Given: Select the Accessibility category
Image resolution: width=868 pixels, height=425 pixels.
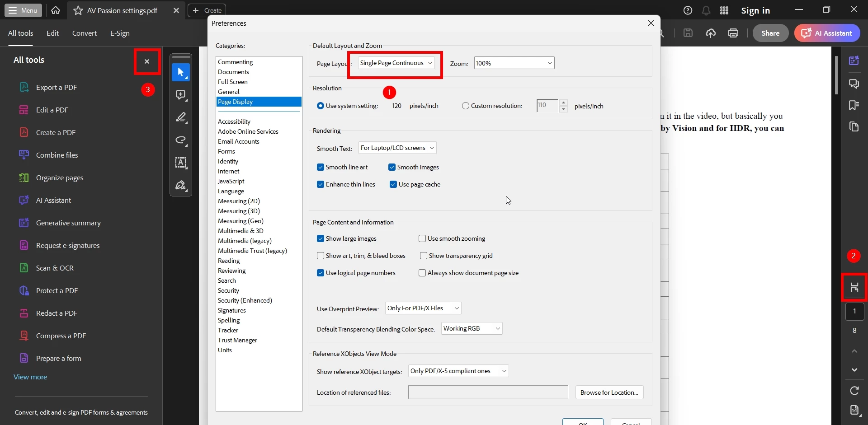Looking at the screenshot, I should click(234, 121).
